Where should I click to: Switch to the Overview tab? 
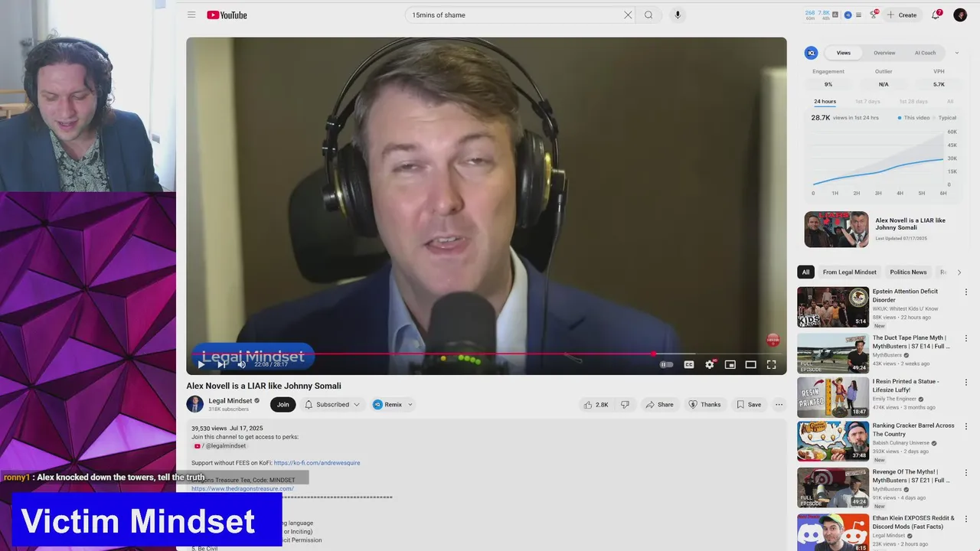884,53
